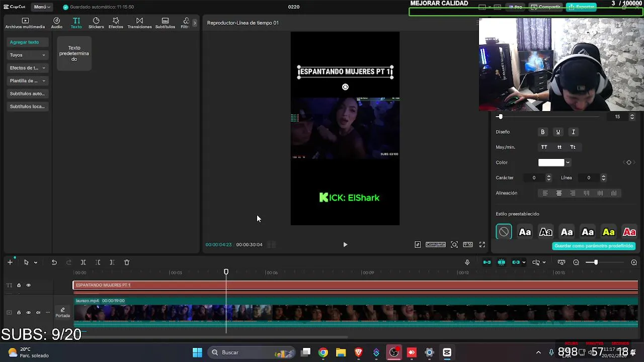
Task: Toggle clip linkage
Action: (516, 262)
